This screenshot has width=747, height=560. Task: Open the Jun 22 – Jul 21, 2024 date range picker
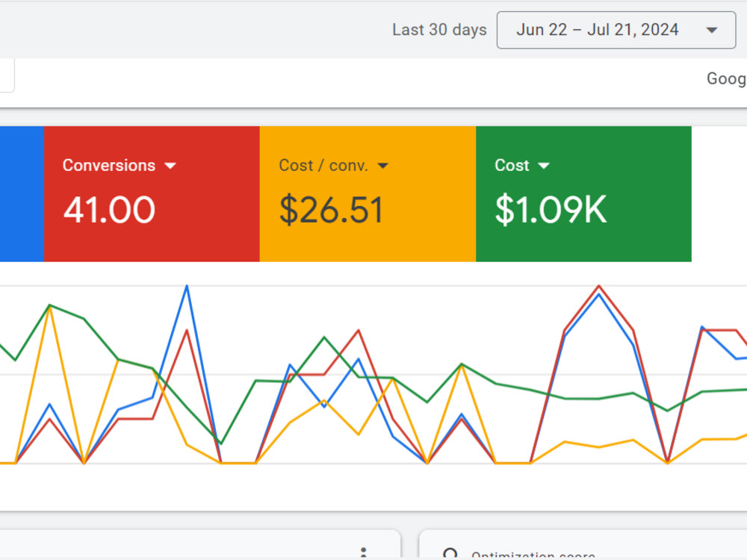616,30
